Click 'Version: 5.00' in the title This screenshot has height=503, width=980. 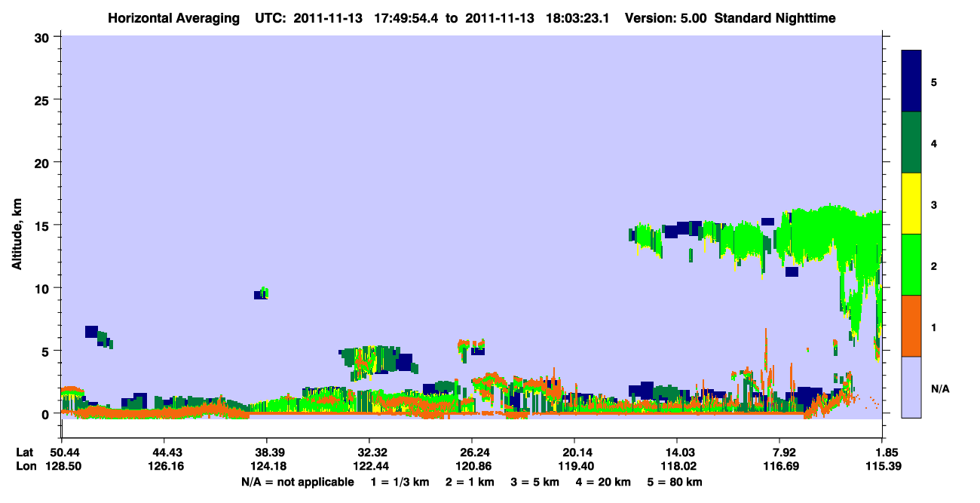[666, 17]
